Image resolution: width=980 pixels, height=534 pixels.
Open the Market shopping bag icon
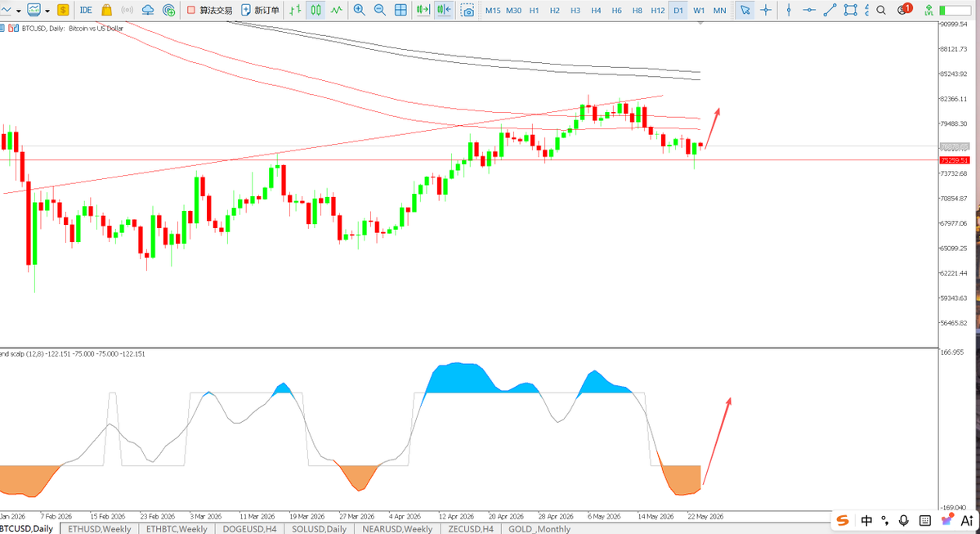[x=106, y=10]
